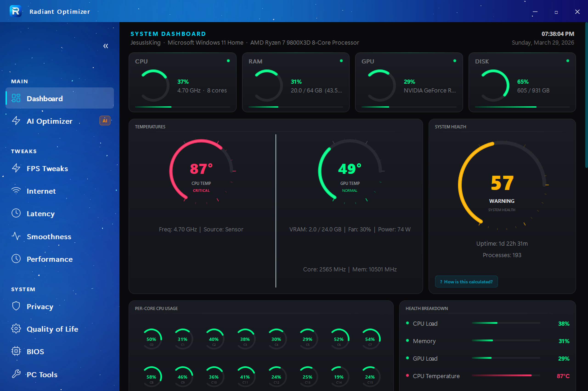588x391 pixels.
Task: Open the Privacy section from the sidebar
Action: click(x=40, y=306)
